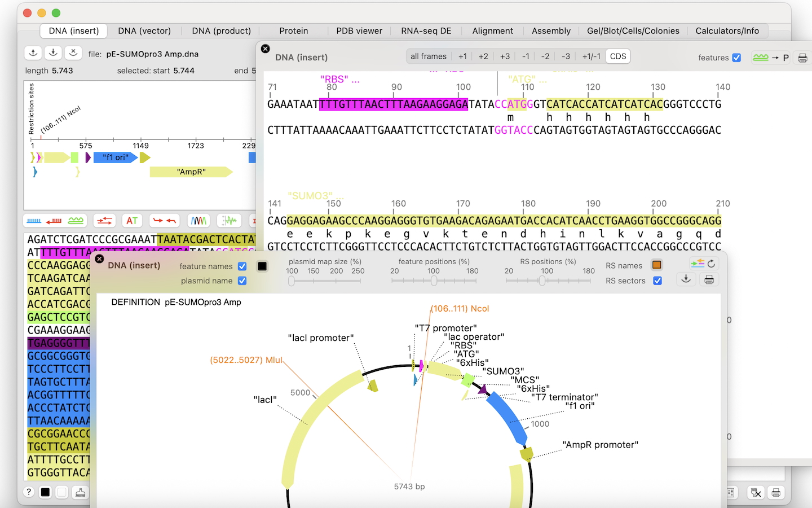Switch to the Protein tab
Screen dimensions: 812x508
(293, 31)
